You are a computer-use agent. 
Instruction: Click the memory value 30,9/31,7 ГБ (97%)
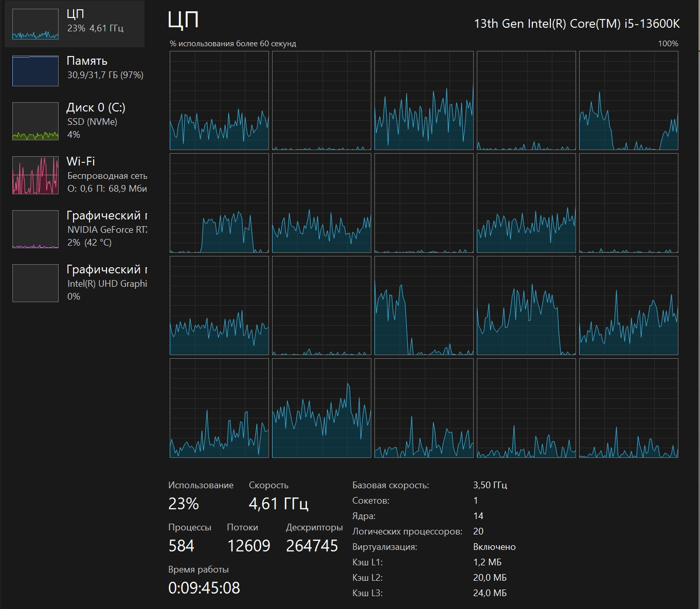[x=105, y=75]
